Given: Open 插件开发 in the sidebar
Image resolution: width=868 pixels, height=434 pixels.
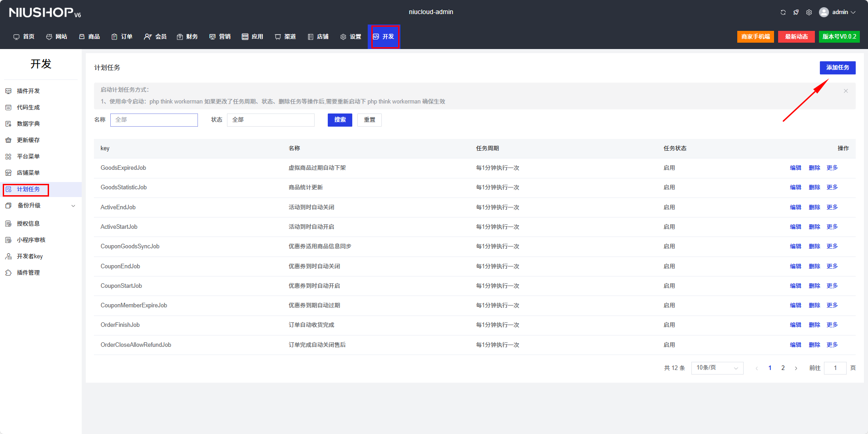Looking at the screenshot, I should (28, 91).
